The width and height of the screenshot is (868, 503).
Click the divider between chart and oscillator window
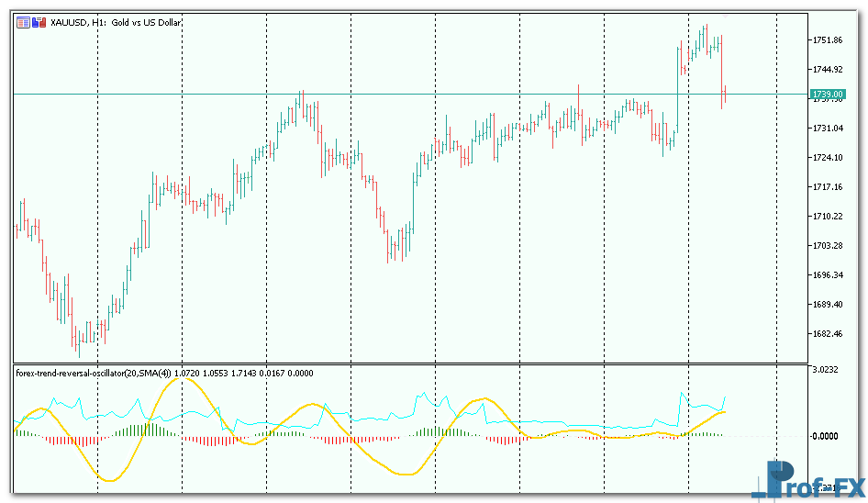point(413,363)
